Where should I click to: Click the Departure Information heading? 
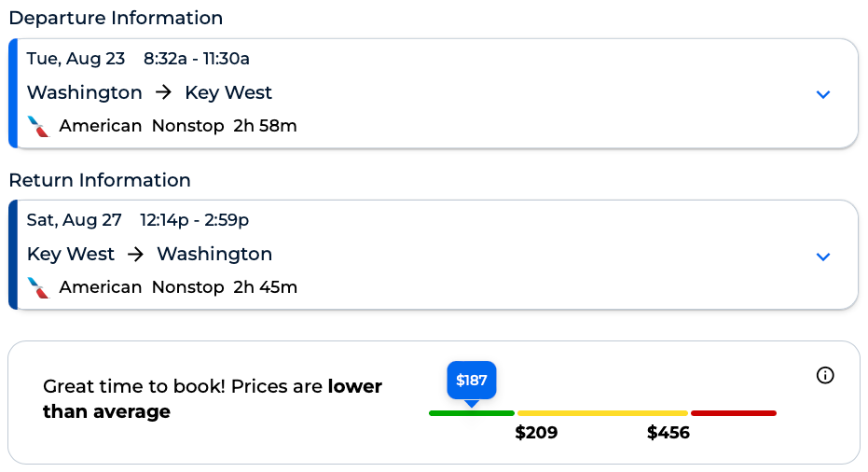point(116,18)
